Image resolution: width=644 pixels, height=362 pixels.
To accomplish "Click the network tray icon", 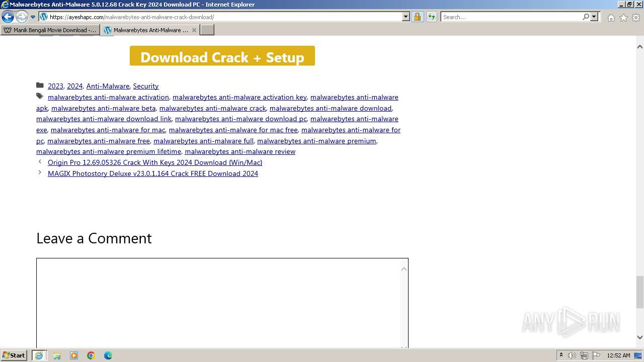I will click(x=584, y=355).
